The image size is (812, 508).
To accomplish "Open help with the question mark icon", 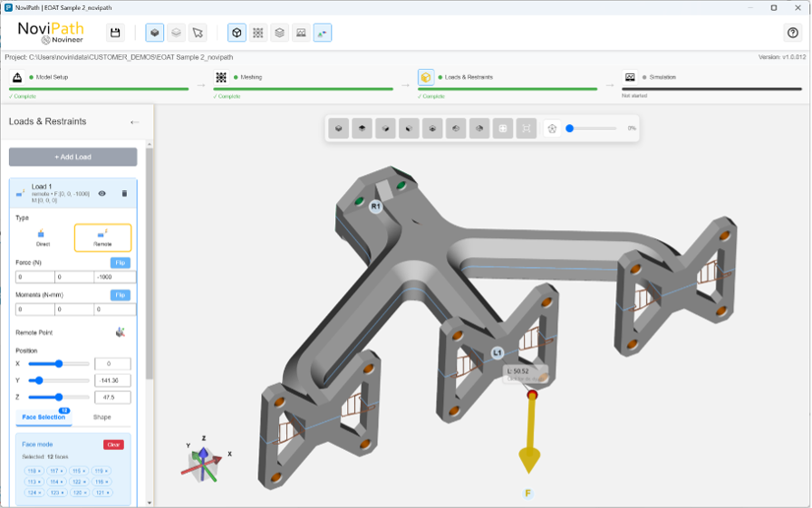I will tap(792, 33).
